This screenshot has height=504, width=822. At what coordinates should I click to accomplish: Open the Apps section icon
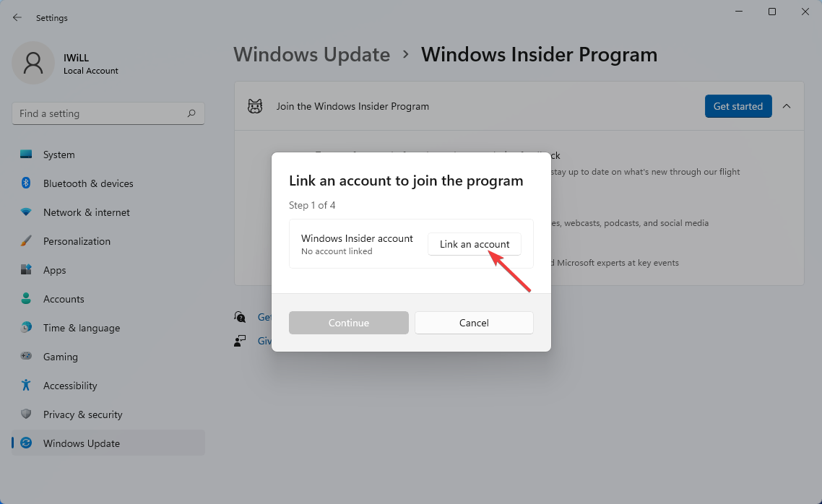[x=26, y=270]
